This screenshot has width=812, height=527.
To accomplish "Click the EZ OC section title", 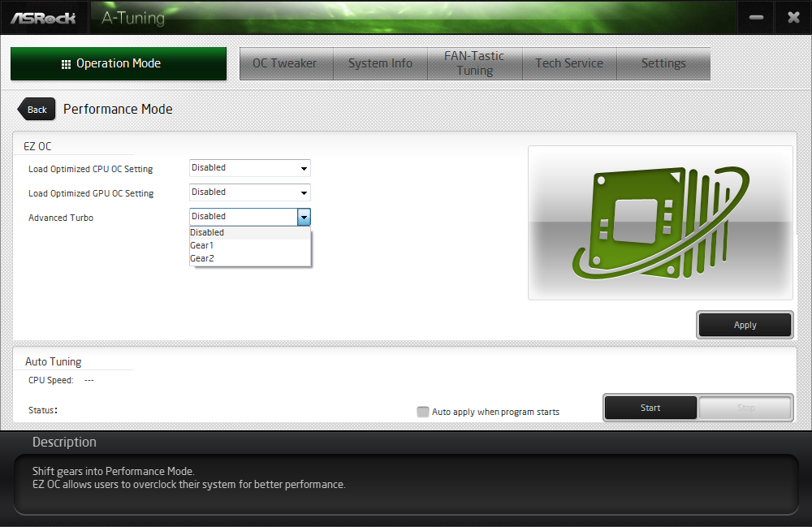I will point(37,146).
